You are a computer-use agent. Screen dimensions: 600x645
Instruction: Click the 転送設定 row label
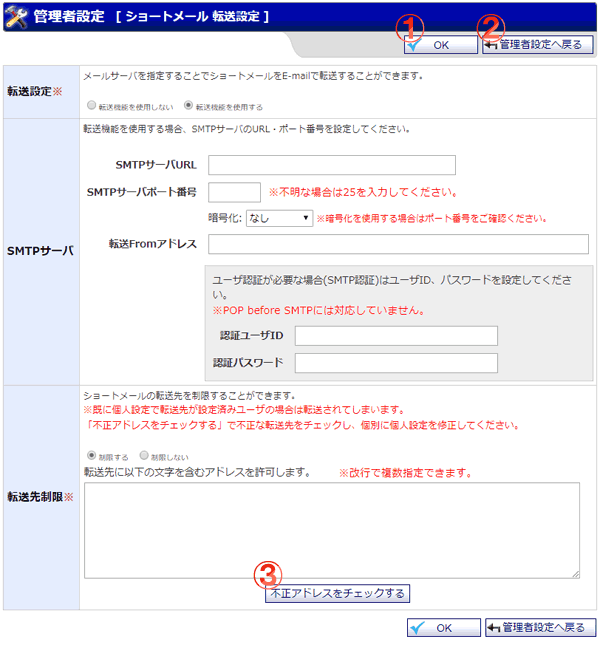35,91
